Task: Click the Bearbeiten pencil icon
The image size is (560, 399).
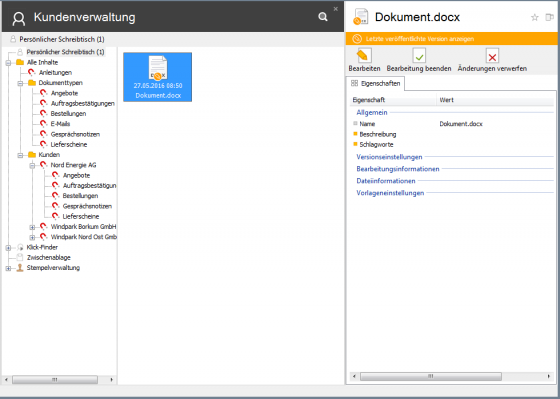Action: point(364,56)
